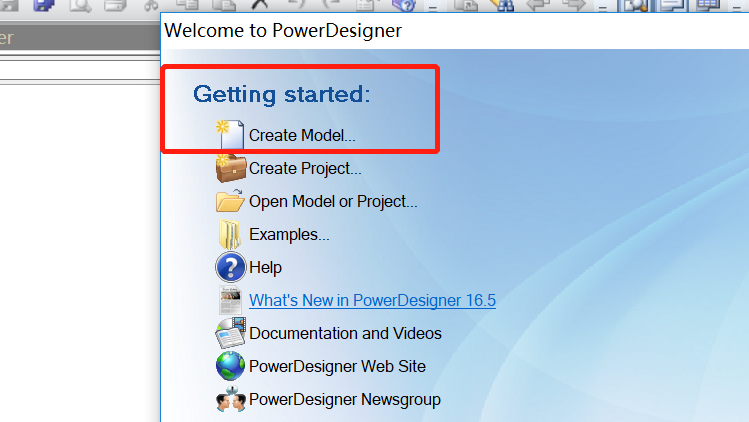Click the Welcome to PowerDesigner title text
The image size is (749, 422).
point(283,31)
